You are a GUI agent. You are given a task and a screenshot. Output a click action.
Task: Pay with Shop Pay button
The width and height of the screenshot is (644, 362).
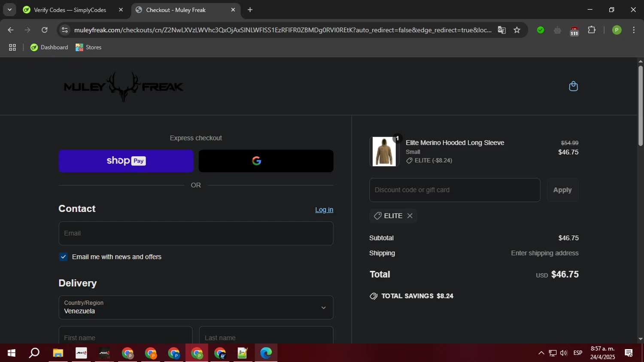click(126, 161)
